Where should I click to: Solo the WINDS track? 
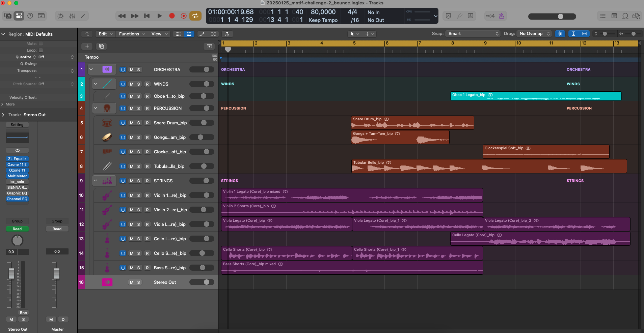point(138,84)
